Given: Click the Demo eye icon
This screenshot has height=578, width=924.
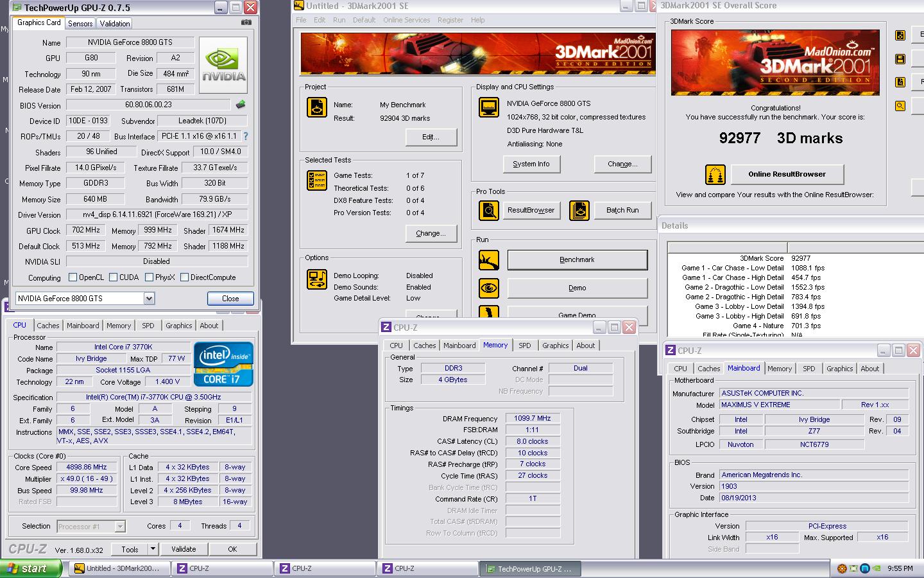Looking at the screenshot, I should (489, 288).
